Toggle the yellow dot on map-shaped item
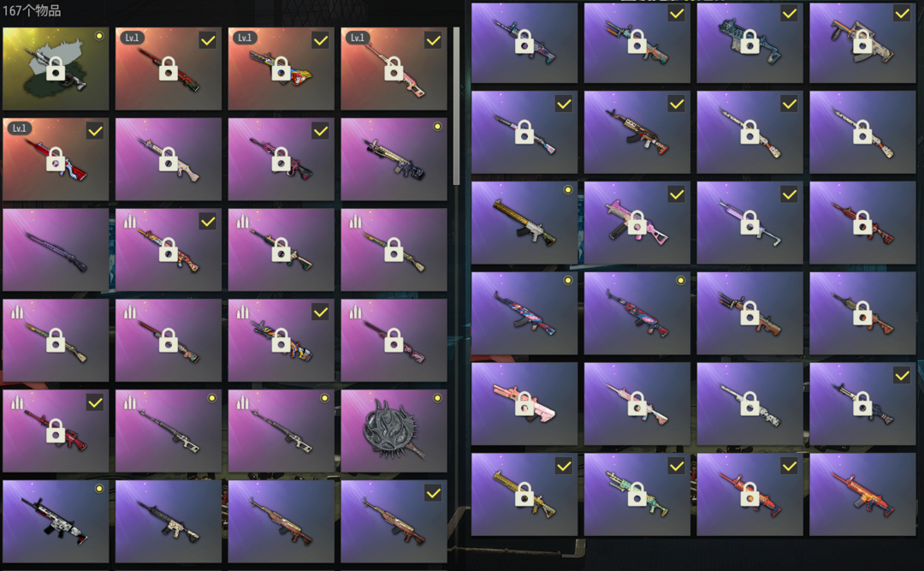Image resolution: width=924 pixels, height=571 pixels. [99, 36]
